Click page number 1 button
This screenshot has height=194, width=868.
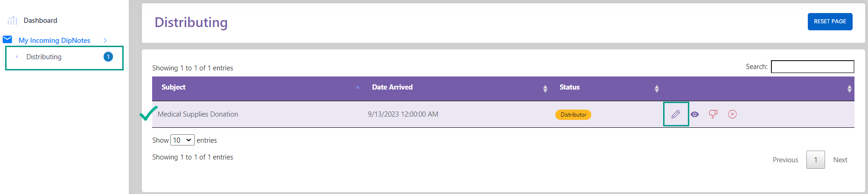816,160
